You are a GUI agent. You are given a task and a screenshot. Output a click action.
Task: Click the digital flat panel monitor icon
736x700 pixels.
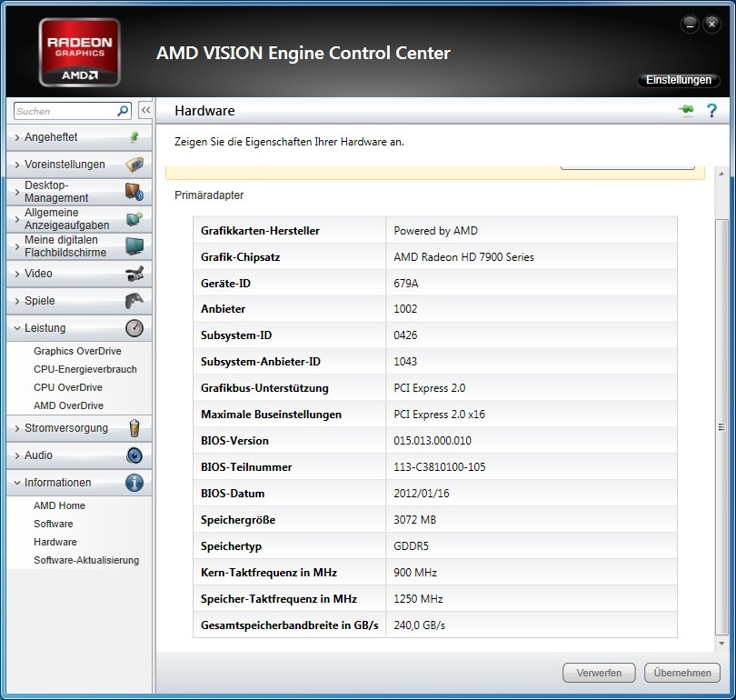(134, 246)
